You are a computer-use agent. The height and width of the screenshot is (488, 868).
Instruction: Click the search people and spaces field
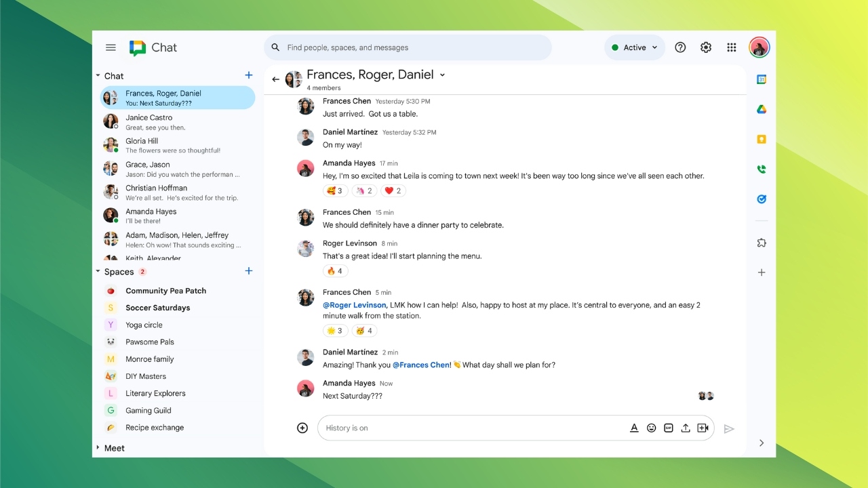(x=408, y=47)
